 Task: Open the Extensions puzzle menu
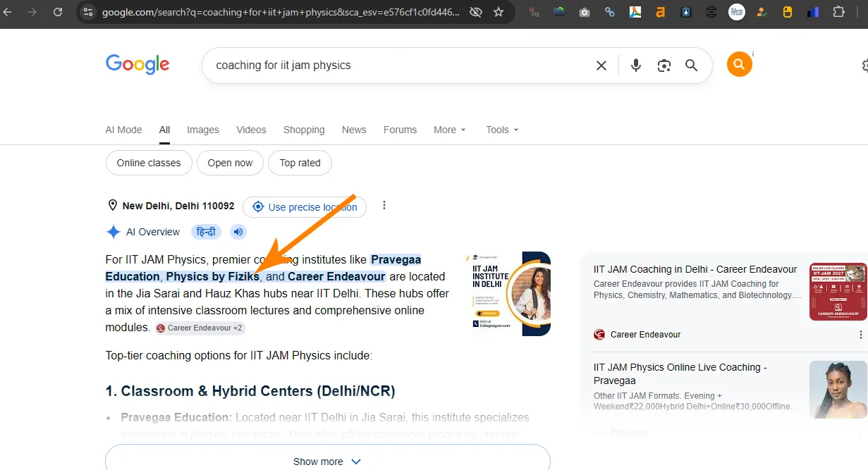pos(838,12)
